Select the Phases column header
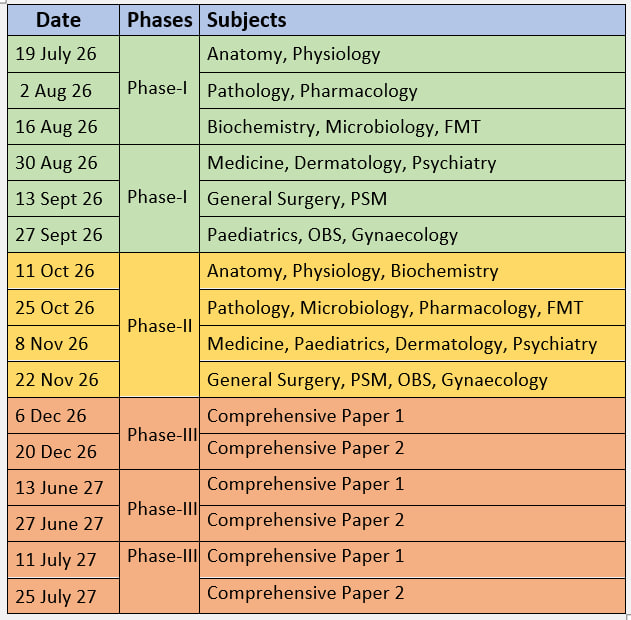 pyautogui.click(x=159, y=20)
